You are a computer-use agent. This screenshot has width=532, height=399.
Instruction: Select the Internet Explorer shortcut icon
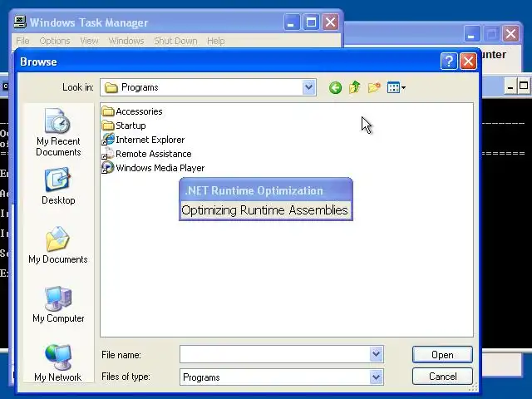click(x=108, y=140)
